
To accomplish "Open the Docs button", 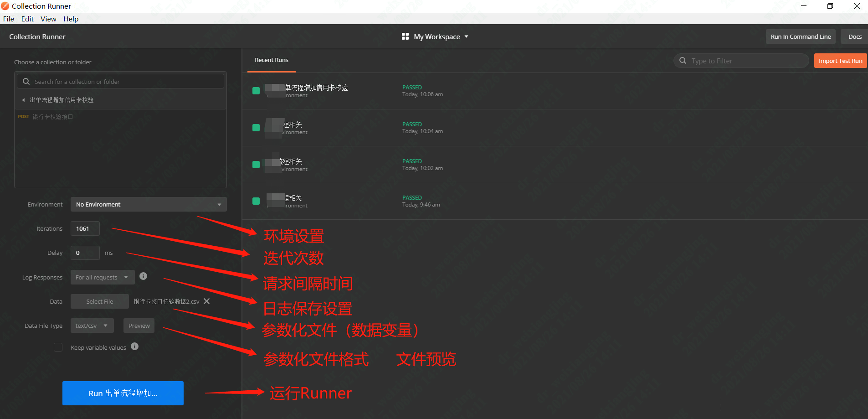I will tap(855, 36).
